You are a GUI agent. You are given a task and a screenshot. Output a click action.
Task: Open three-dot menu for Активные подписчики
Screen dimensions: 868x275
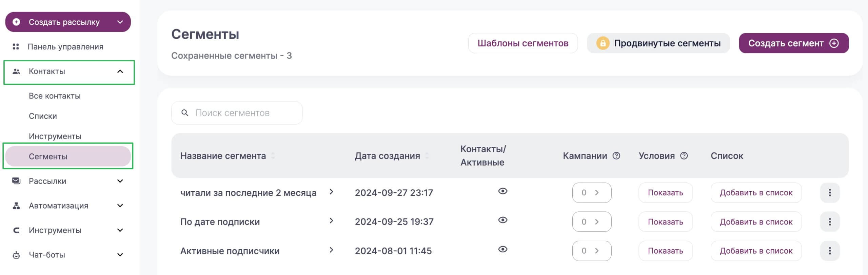(x=829, y=251)
